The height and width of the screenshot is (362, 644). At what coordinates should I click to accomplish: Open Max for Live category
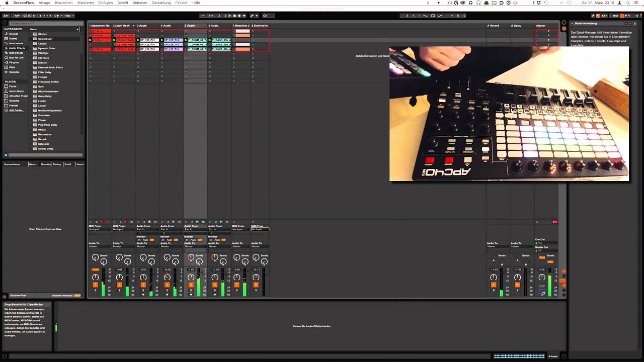(x=16, y=58)
